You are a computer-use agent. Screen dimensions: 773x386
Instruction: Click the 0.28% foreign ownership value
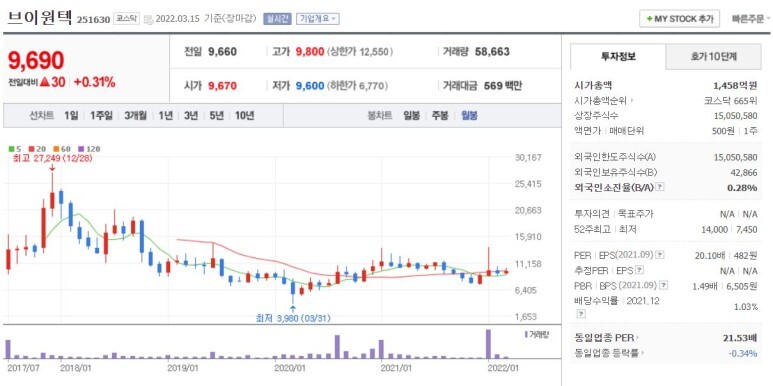(x=742, y=187)
